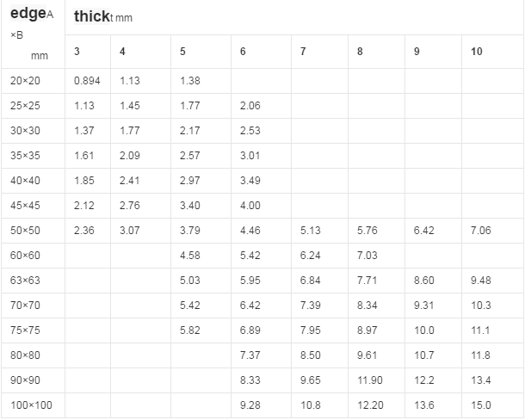Click the 80×80 row label
The height and width of the screenshot is (420, 525).
click(25, 355)
